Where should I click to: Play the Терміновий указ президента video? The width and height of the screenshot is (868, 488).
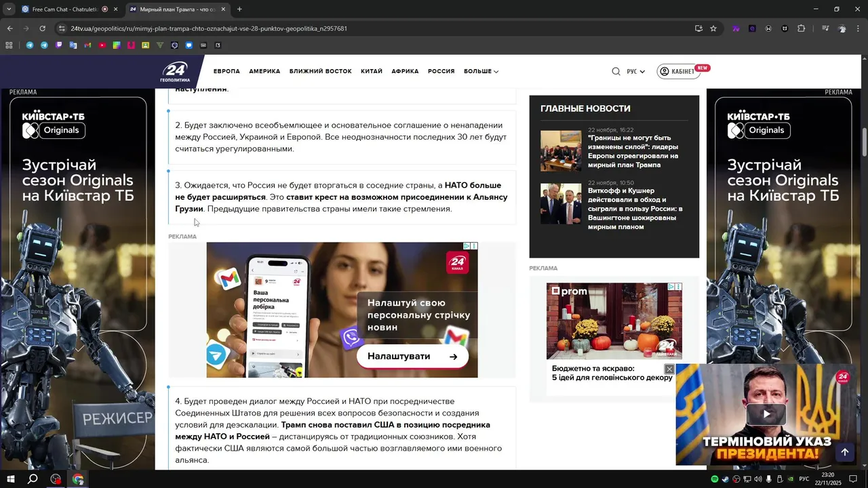[767, 414]
